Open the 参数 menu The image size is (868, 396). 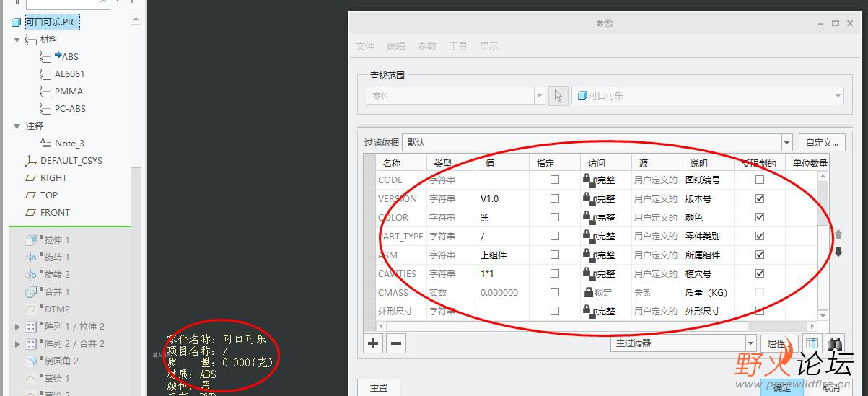pyautogui.click(x=427, y=46)
